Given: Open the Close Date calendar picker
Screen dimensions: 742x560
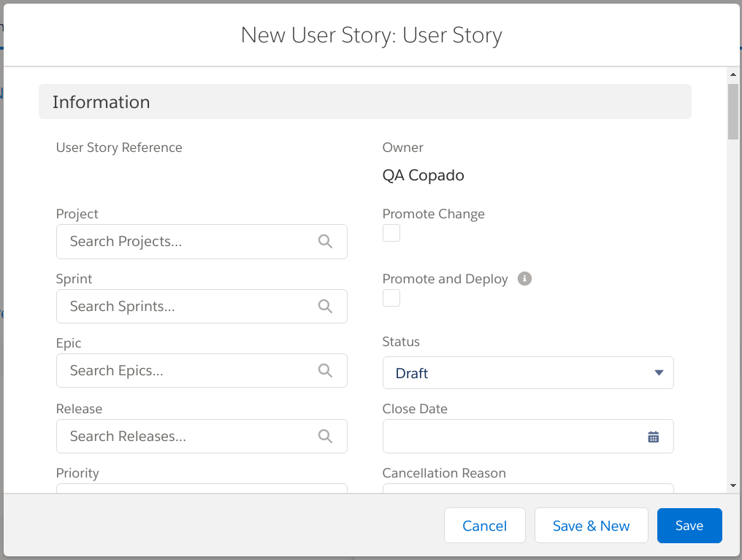Looking at the screenshot, I should pyautogui.click(x=653, y=437).
